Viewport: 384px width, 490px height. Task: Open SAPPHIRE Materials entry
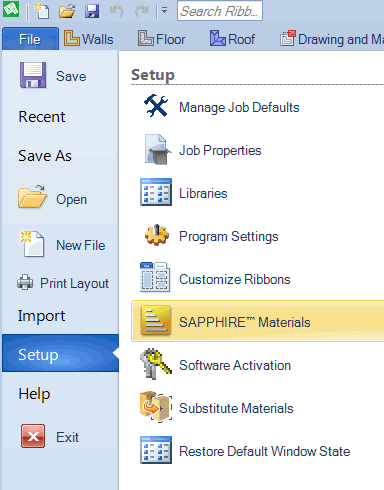pos(258,321)
